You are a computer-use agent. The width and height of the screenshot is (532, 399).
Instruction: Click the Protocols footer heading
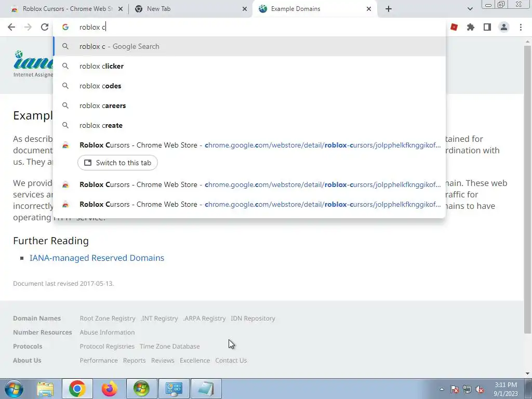click(x=28, y=347)
